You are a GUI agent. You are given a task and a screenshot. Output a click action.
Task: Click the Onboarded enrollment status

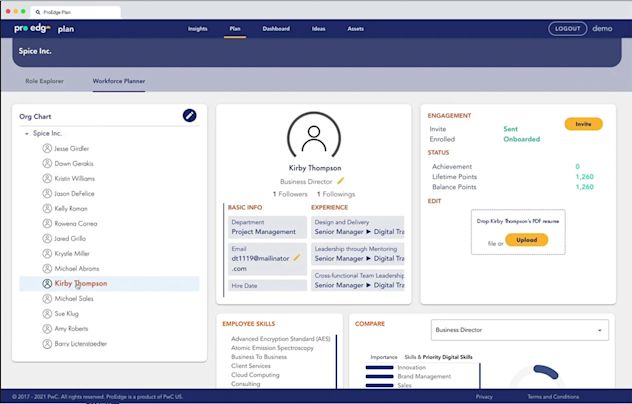tap(522, 139)
